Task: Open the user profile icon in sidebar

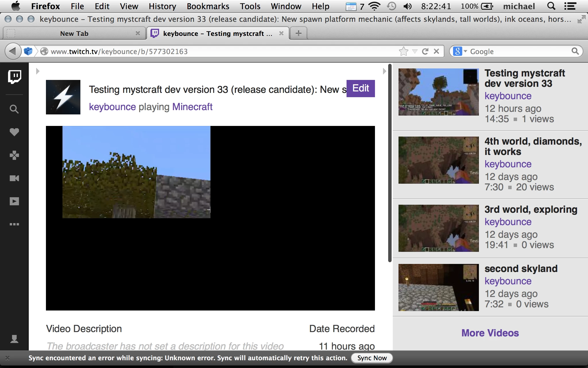Action: pyautogui.click(x=14, y=339)
